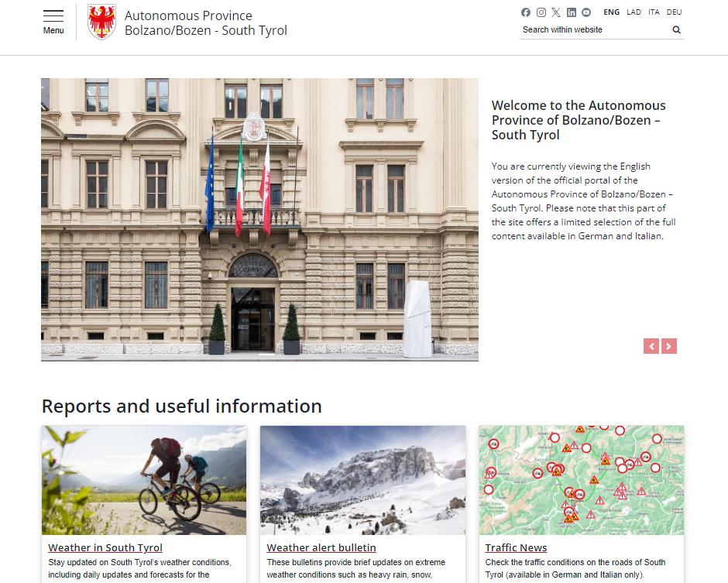728x583 pixels.
Task: Open the Facebook page icon
Action: (526, 12)
